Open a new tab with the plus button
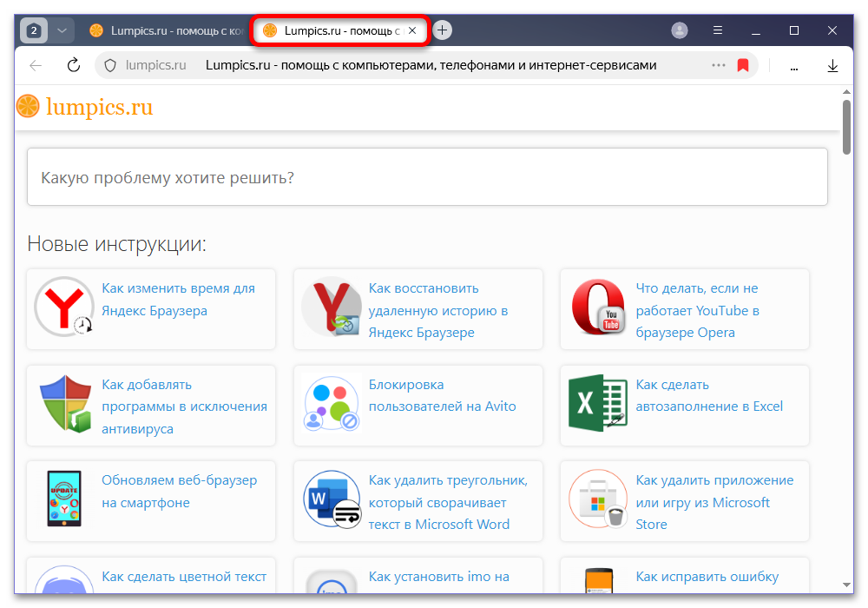This screenshot has width=868, height=608. [442, 30]
